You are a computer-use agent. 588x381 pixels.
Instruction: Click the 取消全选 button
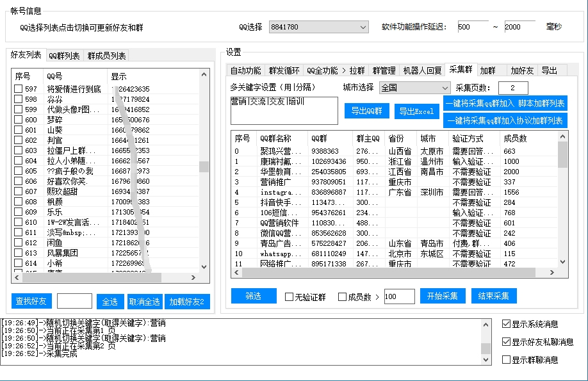click(x=145, y=302)
